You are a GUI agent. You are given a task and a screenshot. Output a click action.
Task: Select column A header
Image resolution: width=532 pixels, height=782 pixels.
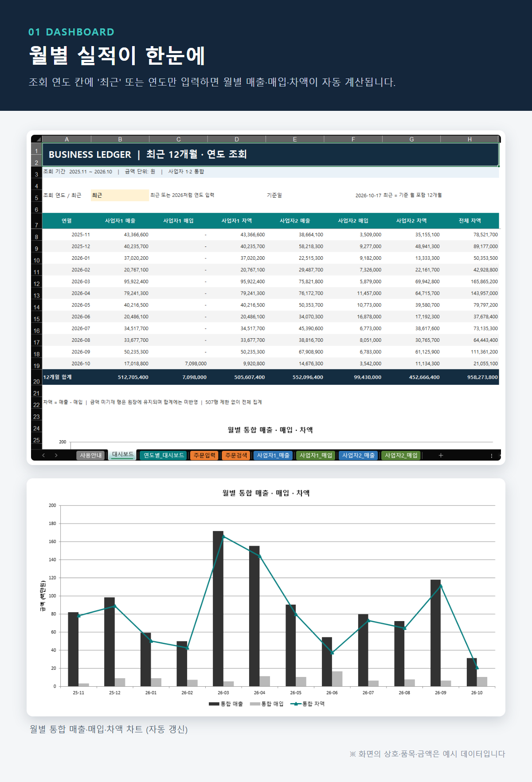66,139
